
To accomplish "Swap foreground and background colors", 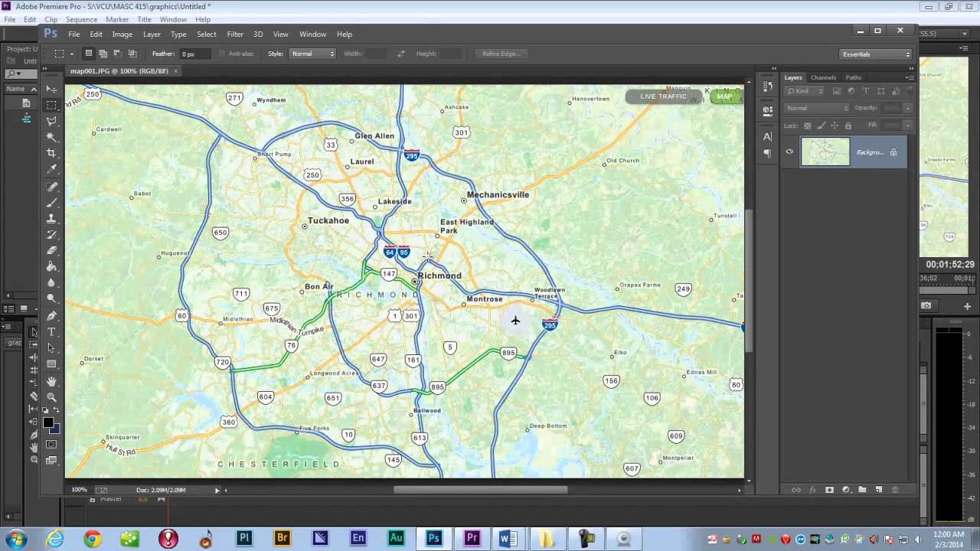I will coord(57,410).
